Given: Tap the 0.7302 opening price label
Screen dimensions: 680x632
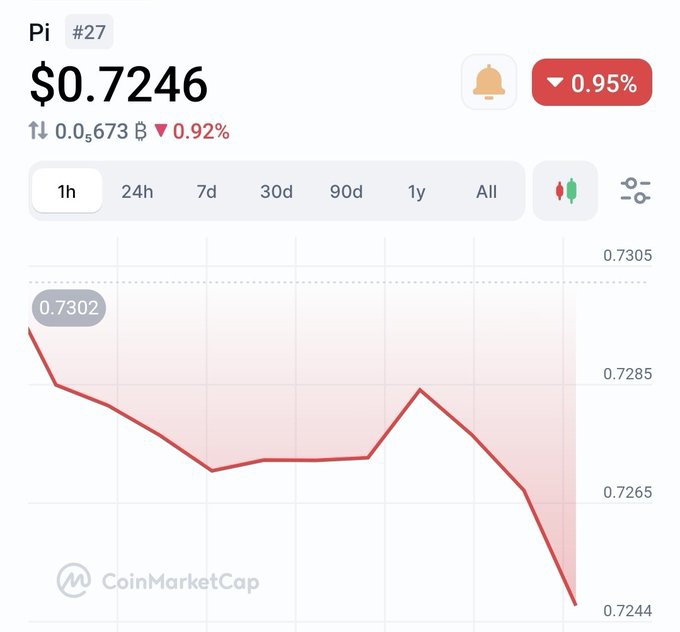Looking at the screenshot, I should coord(68,308).
